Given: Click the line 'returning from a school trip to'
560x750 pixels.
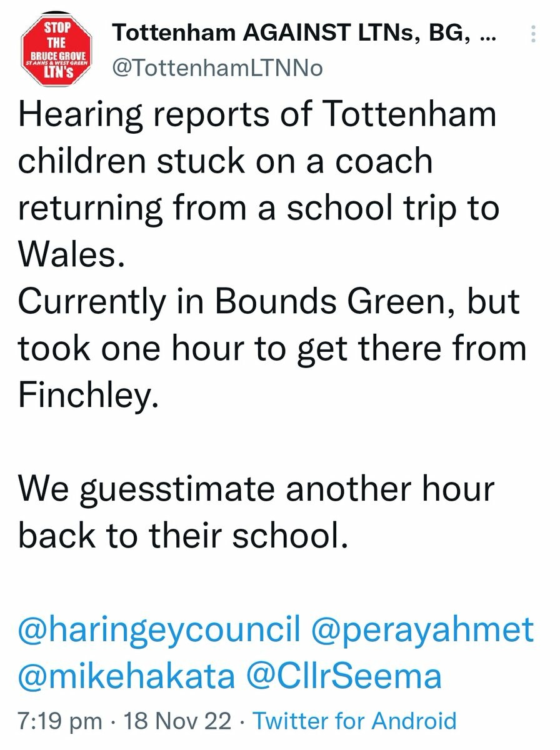Looking at the screenshot, I should 259,207.
